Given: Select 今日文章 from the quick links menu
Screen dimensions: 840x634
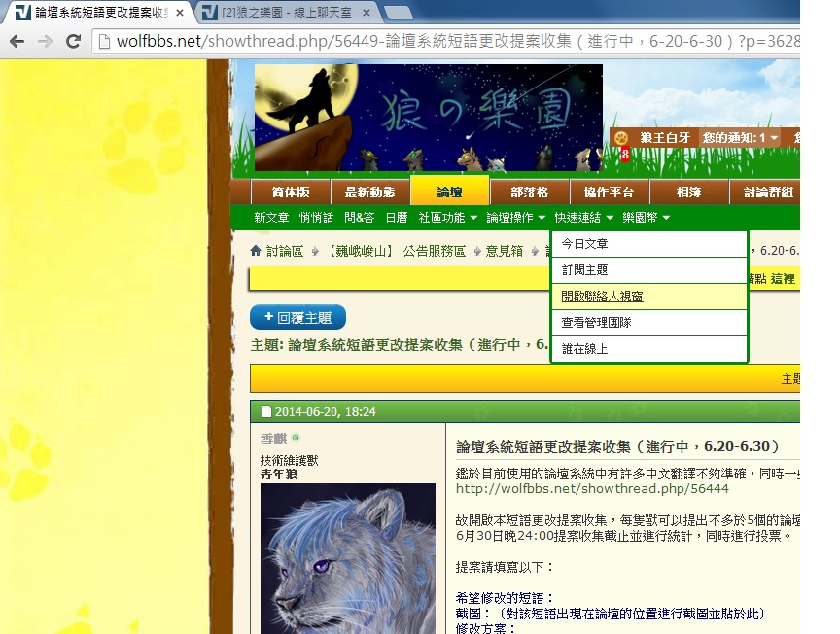Looking at the screenshot, I should tap(649, 244).
